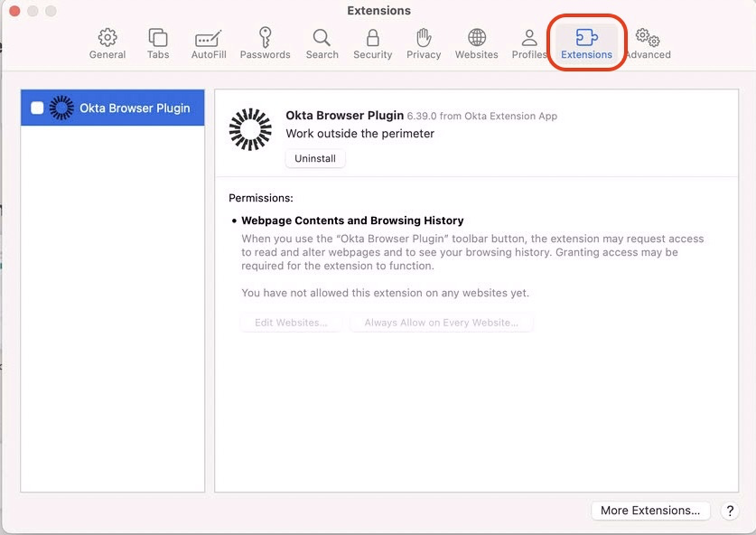
Task: Click the Okta Browser Plugin title text
Action: click(x=344, y=116)
